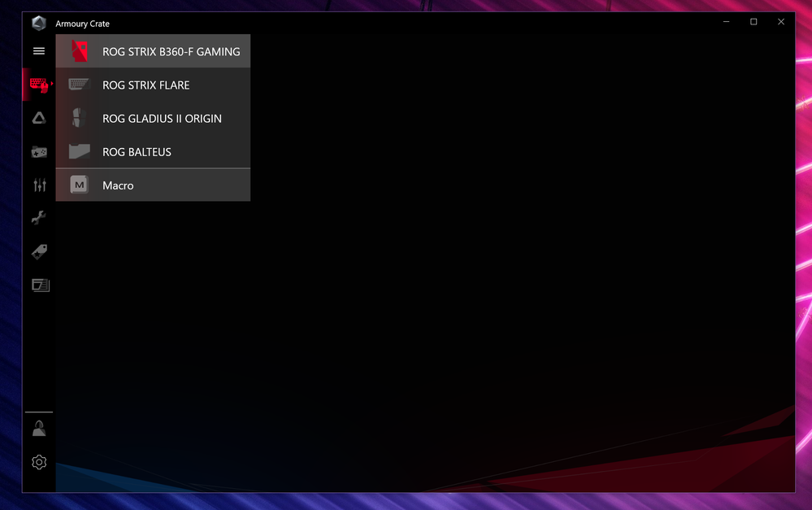The image size is (812, 510).
Task: Click the keyboard icon beside STRIX FLARE
Action: (x=79, y=84)
